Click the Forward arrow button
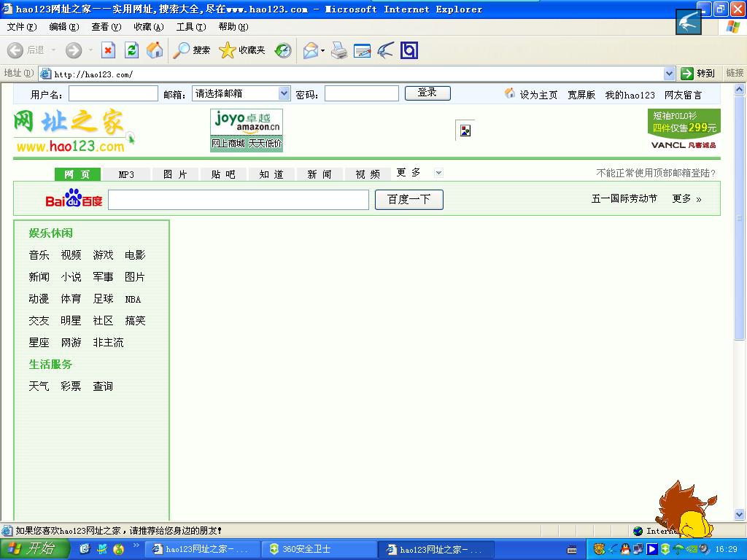The image size is (747, 560). click(x=74, y=50)
